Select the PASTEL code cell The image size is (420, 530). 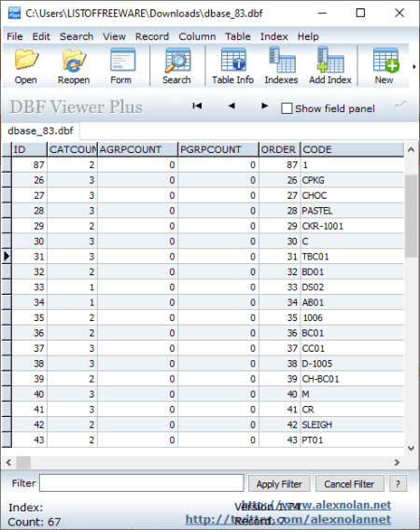(x=353, y=211)
